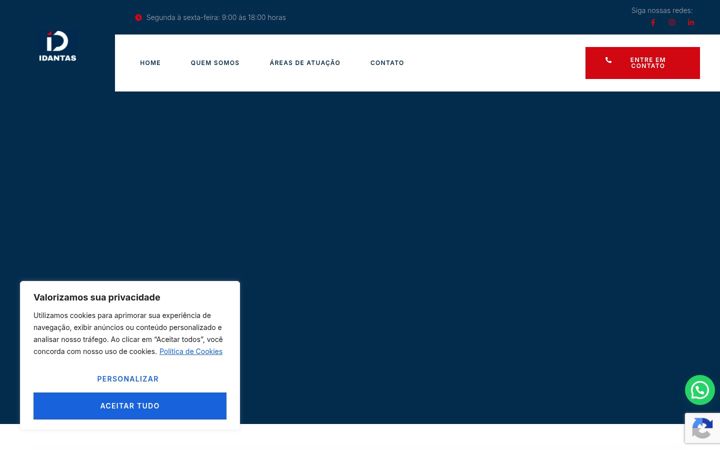The width and height of the screenshot is (720, 450).
Task: Accept all cookies with Aceitar Tudo
Action: pos(130,406)
